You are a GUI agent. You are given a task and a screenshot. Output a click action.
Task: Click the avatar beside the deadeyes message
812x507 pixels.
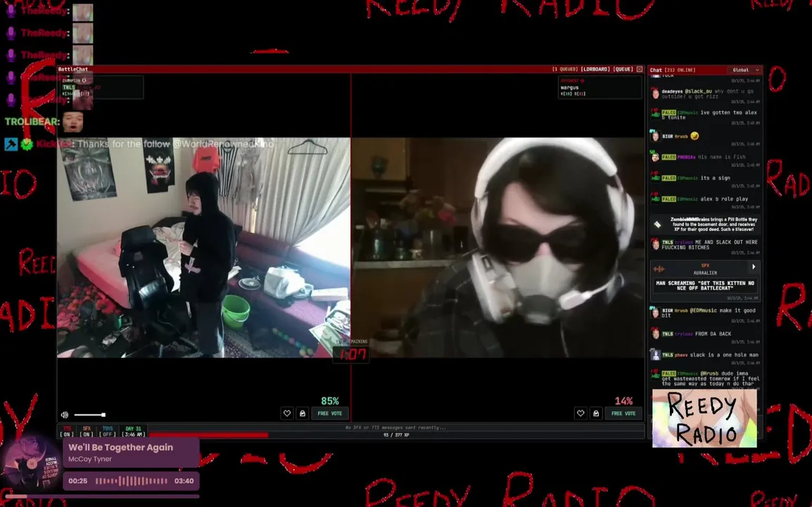tap(655, 94)
